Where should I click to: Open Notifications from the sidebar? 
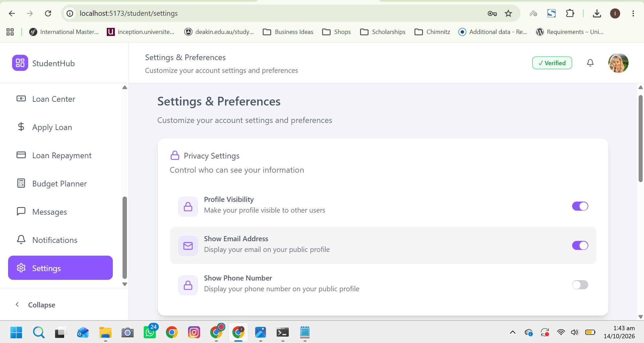tap(60, 240)
